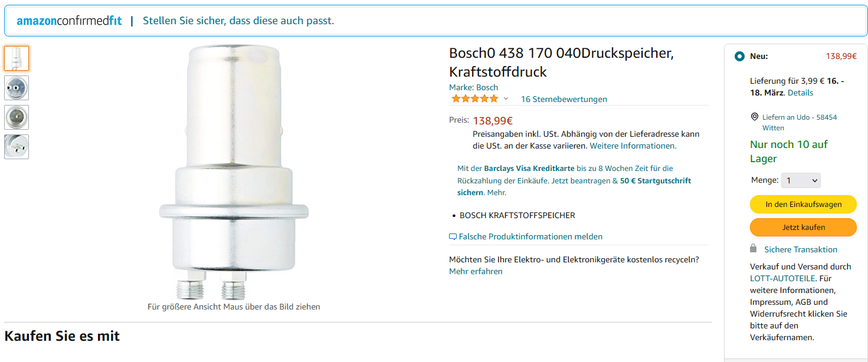Select the Neu radio button
The image size is (868, 362).
tap(739, 57)
